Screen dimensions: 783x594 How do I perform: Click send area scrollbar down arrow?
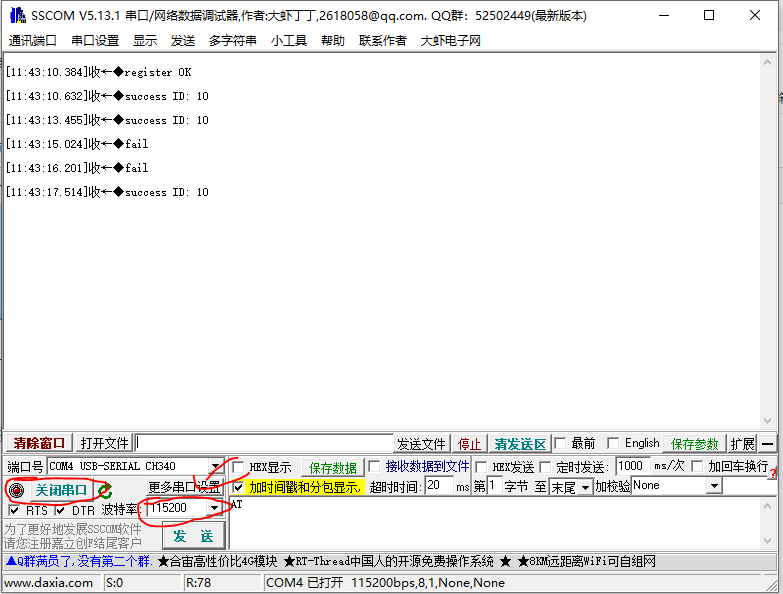[768, 541]
